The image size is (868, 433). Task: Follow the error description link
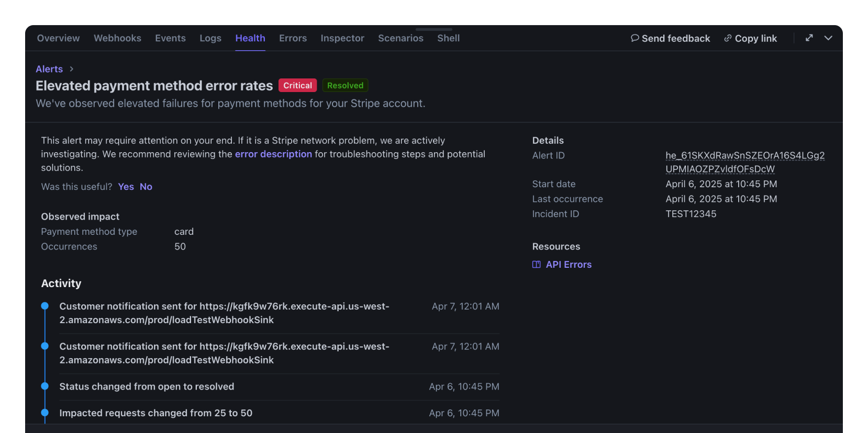coord(273,154)
